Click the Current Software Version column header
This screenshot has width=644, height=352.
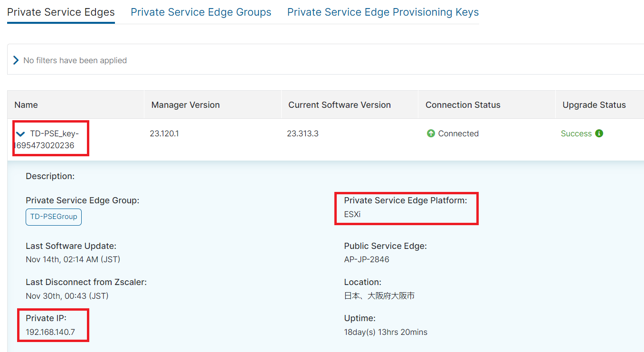(x=339, y=105)
